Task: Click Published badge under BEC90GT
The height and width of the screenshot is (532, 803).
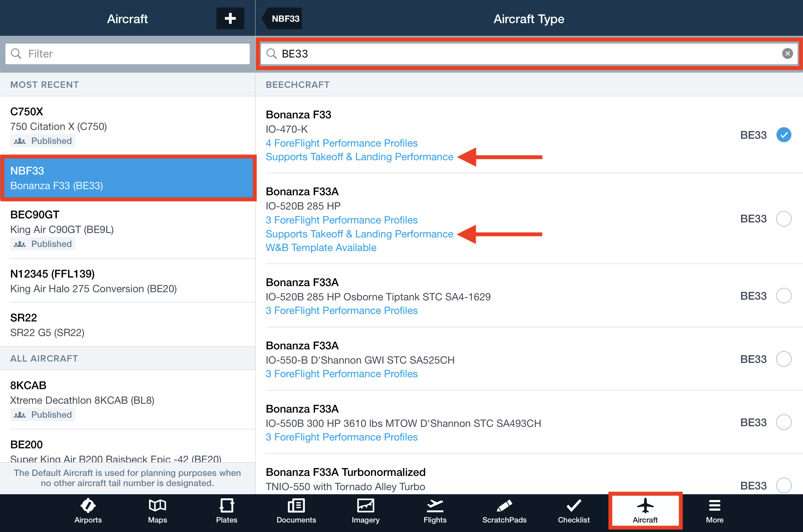Action: pos(43,244)
